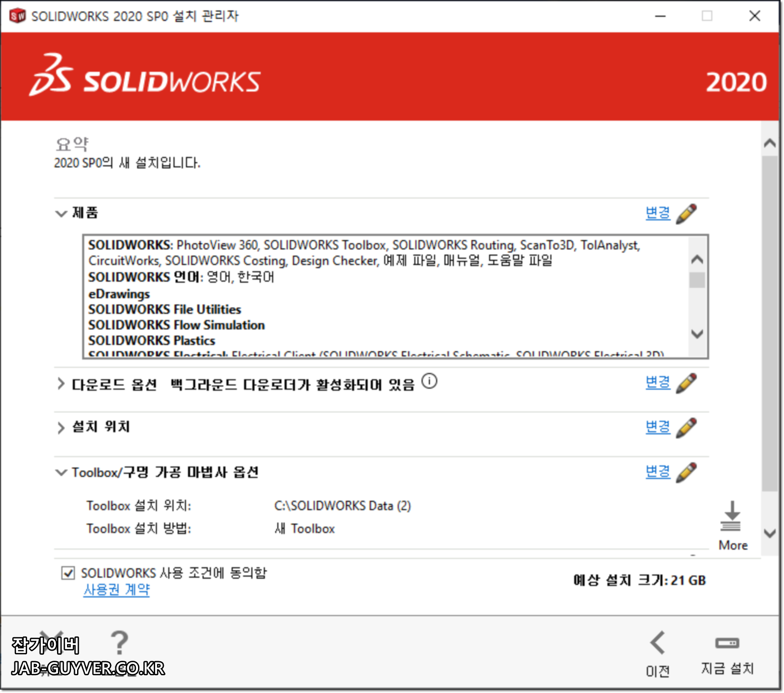Select SOLIDWORKS File Utilities line
This screenshot has width=784, height=693.
tap(165, 309)
